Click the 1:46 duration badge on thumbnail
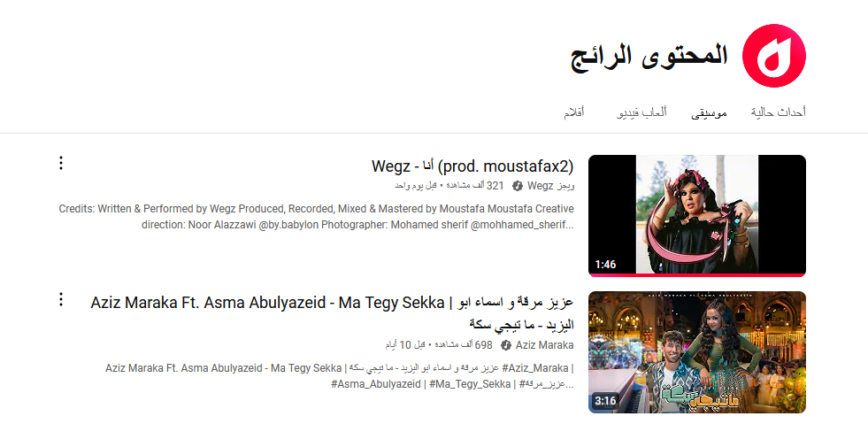The height and width of the screenshot is (424, 868). pos(605,264)
